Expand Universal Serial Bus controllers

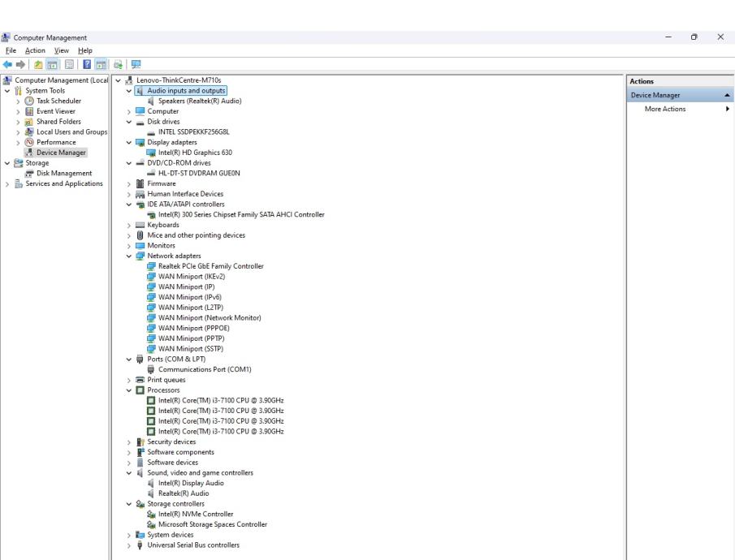[129, 545]
